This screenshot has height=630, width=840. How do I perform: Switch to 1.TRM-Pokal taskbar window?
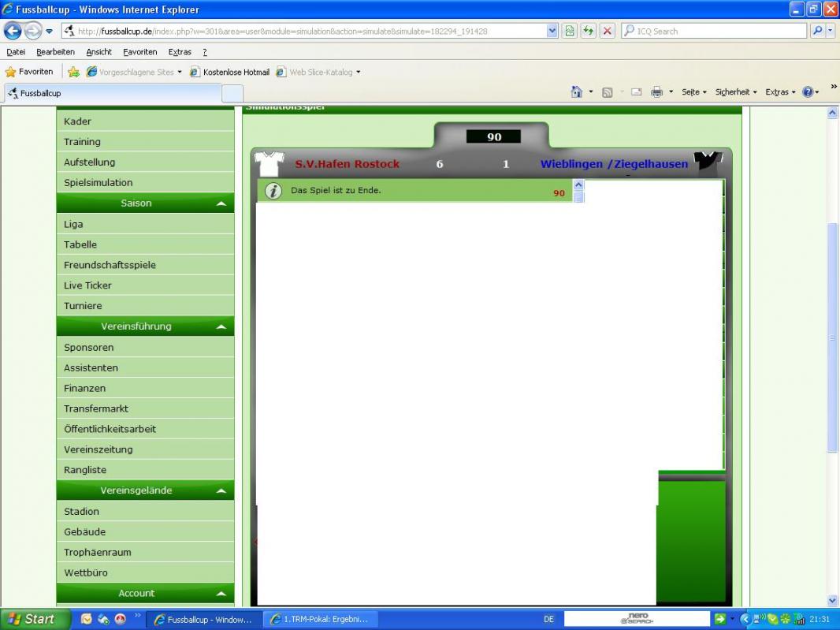319,619
